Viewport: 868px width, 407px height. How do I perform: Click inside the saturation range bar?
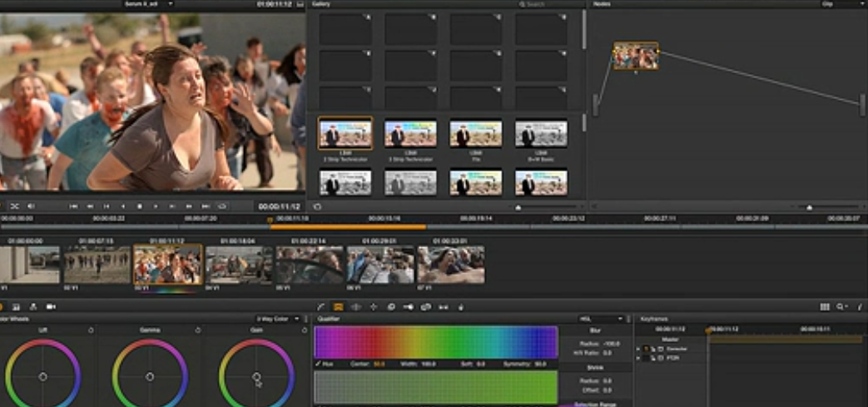tap(435, 387)
